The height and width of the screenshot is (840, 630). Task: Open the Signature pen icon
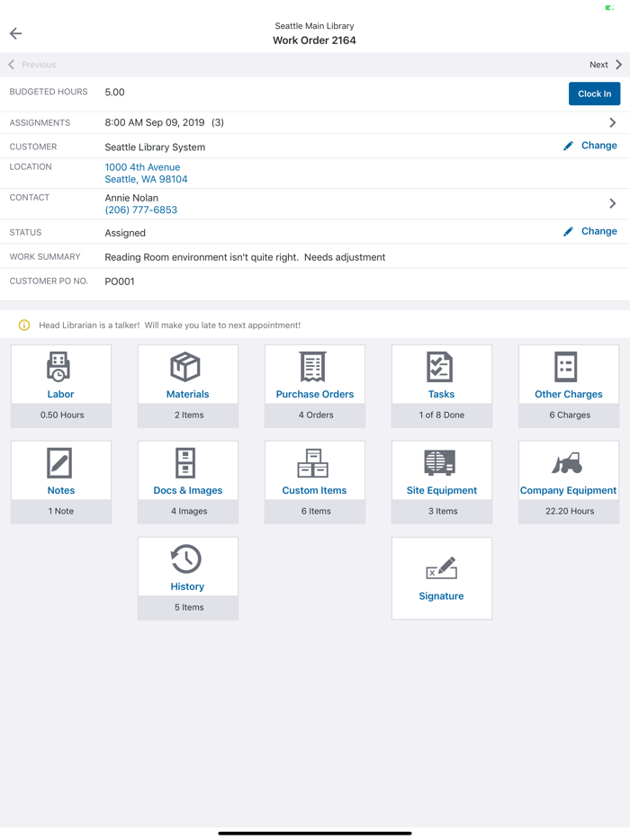coord(441,567)
